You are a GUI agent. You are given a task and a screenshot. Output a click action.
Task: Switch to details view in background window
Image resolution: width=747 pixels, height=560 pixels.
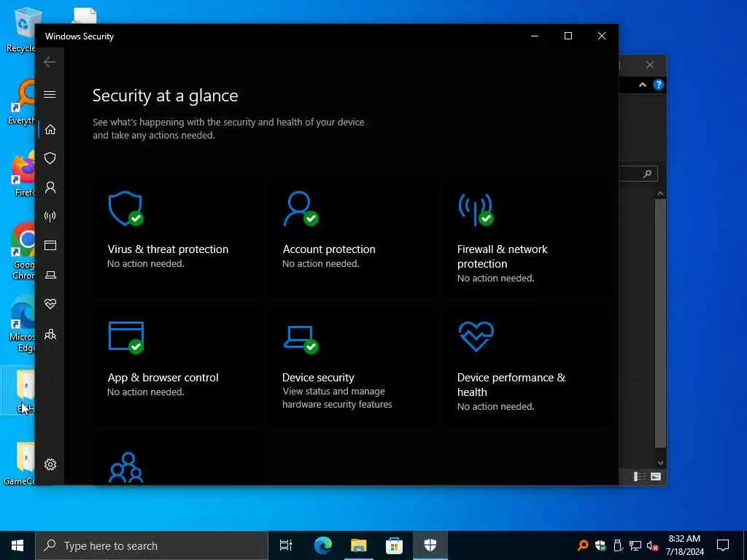(x=639, y=477)
